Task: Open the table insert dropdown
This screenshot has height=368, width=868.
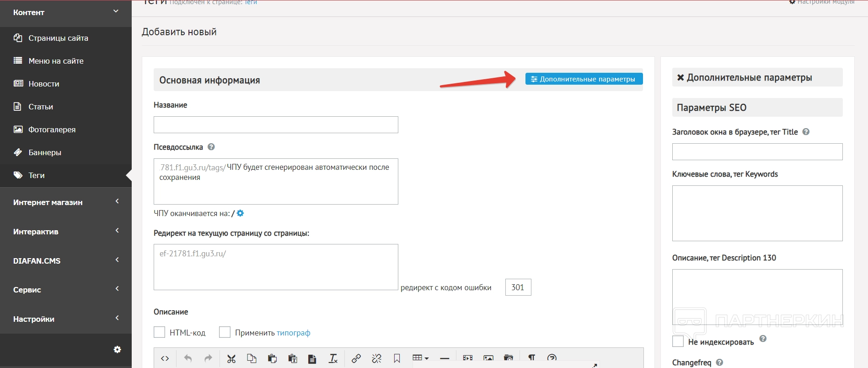Action: 420,358
